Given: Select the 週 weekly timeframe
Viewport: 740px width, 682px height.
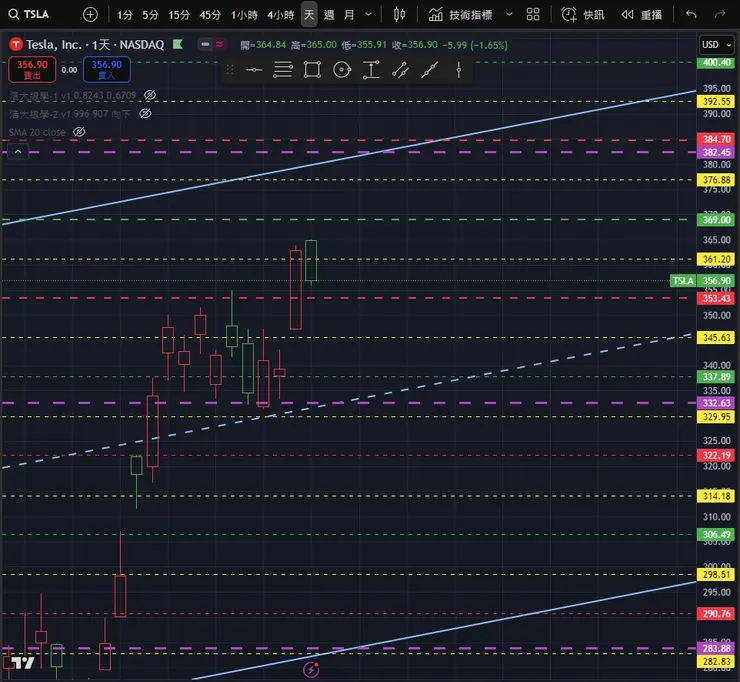Looking at the screenshot, I should tap(329, 15).
